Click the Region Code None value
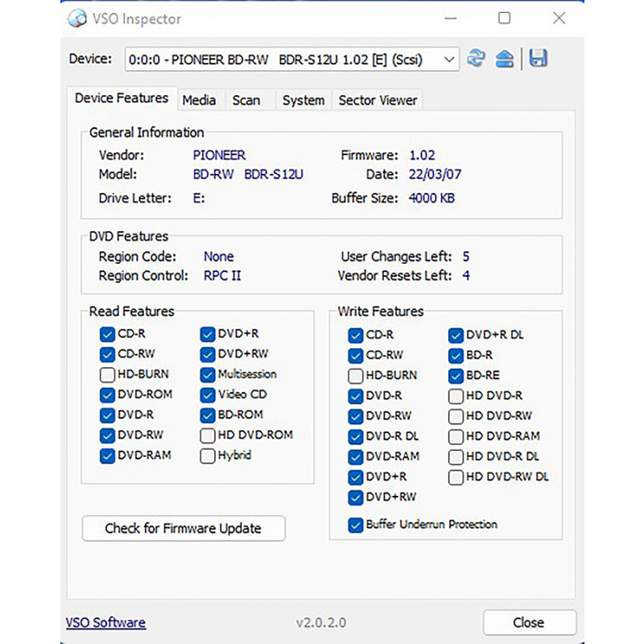Screen dimensions: 644x644 click(x=219, y=257)
